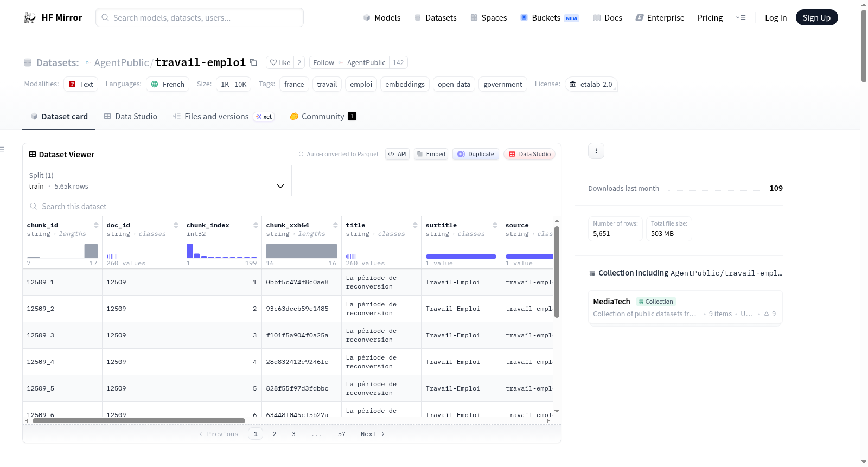Open the Buckets menu item
868x467 pixels.
tap(550, 18)
